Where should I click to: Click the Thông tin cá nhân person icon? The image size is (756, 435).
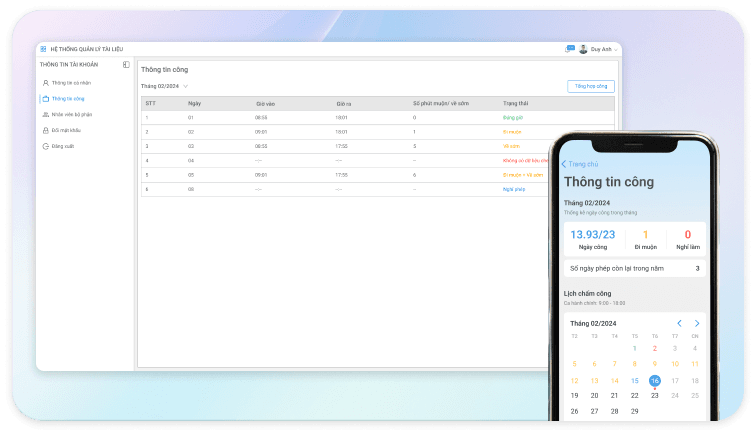click(45, 82)
